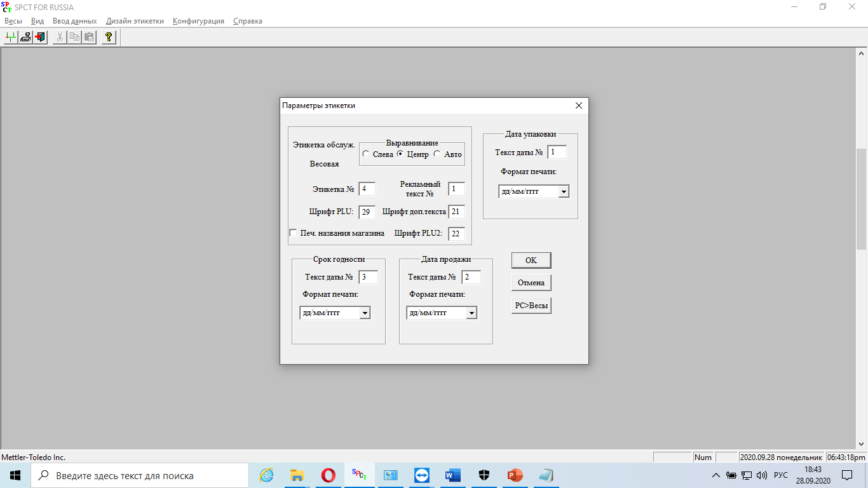Click the yellow question mark help icon
This screenshot has width=868, height=488.
109,37
